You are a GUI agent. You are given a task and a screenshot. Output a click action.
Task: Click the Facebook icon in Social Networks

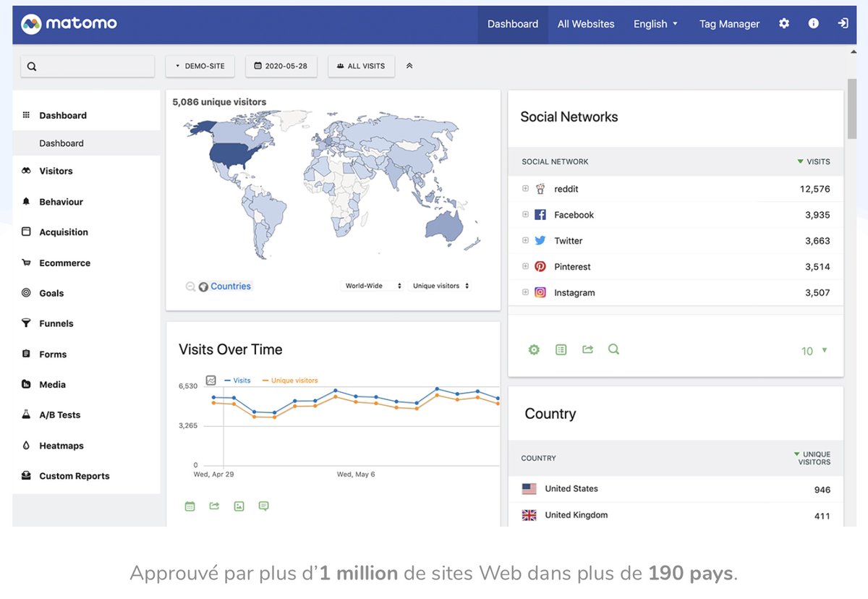point(540,215)
